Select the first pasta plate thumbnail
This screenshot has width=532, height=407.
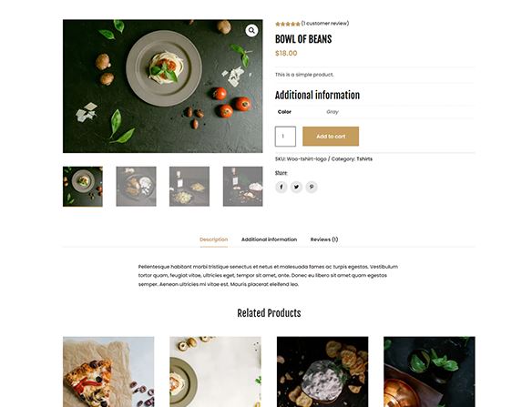coord(83,187)
